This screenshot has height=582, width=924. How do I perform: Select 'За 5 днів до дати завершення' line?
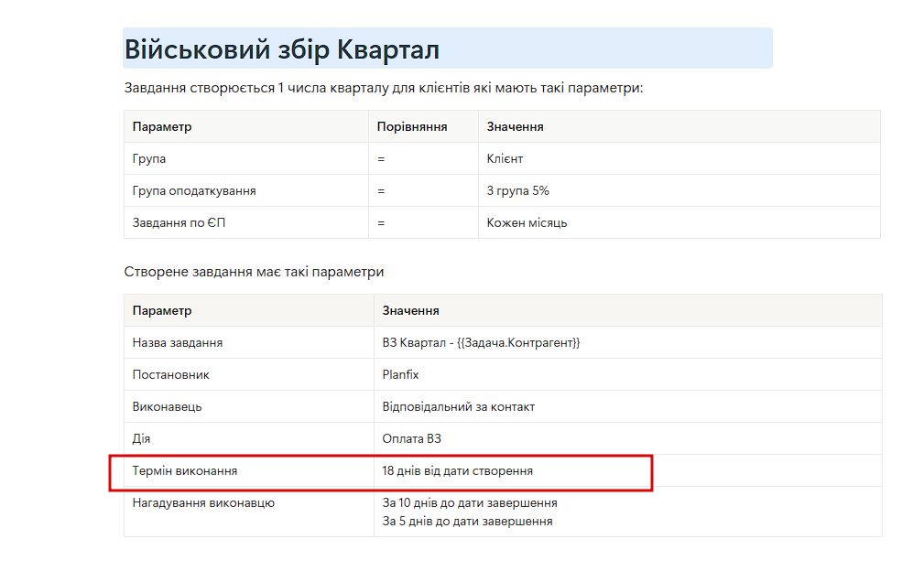467,522
